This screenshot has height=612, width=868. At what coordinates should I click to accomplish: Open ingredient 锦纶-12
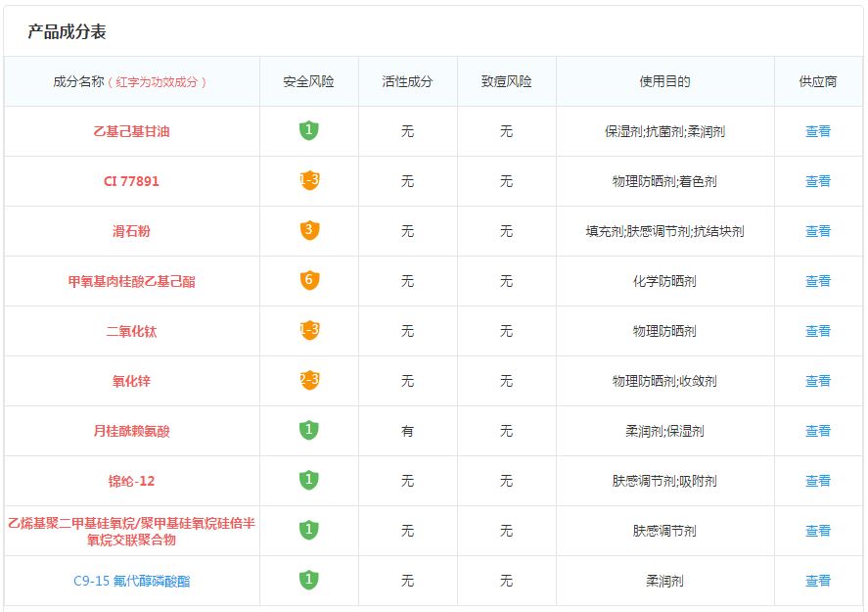click(131, 481)
